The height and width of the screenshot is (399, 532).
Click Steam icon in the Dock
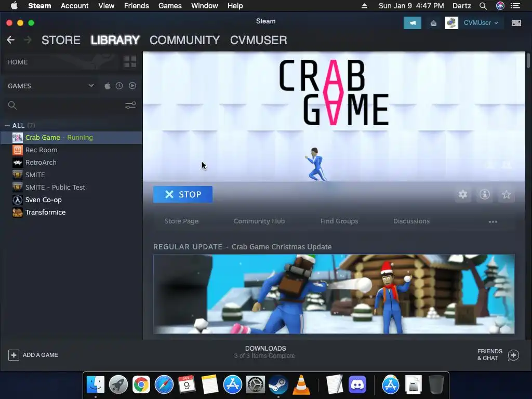(x=278, y=384)
